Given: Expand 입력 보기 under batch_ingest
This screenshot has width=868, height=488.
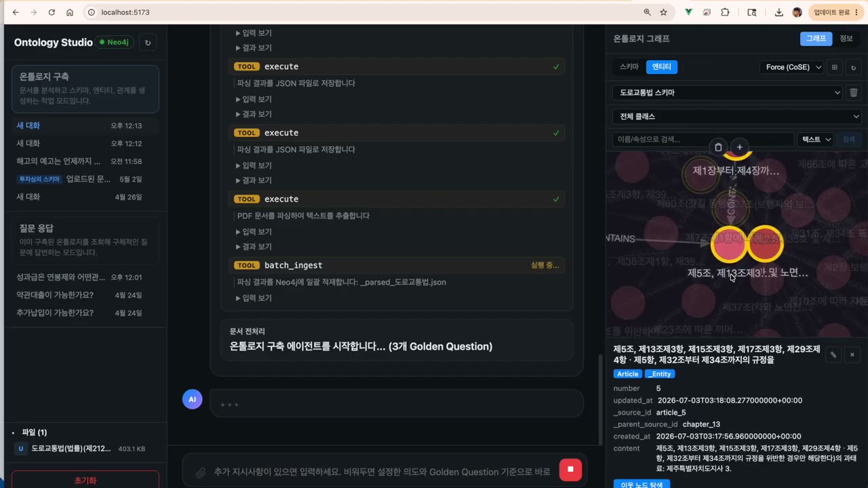Looking at the screenshot, I should [x=254, y=298].
